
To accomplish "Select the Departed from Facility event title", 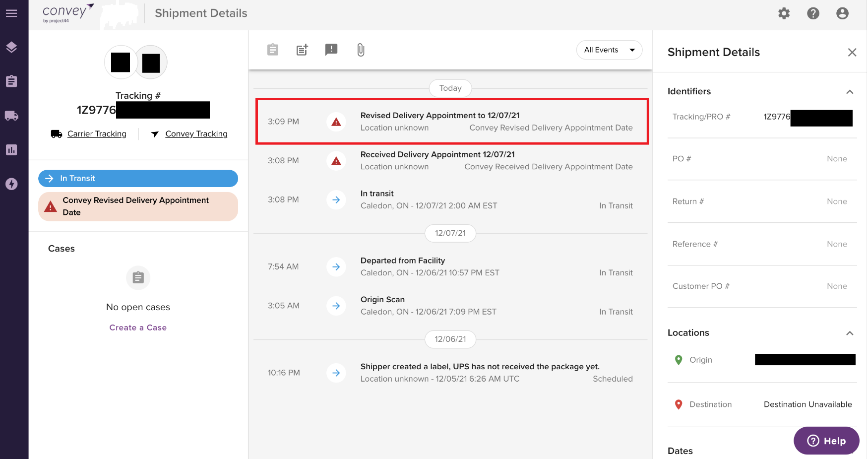I will [403, 261].
